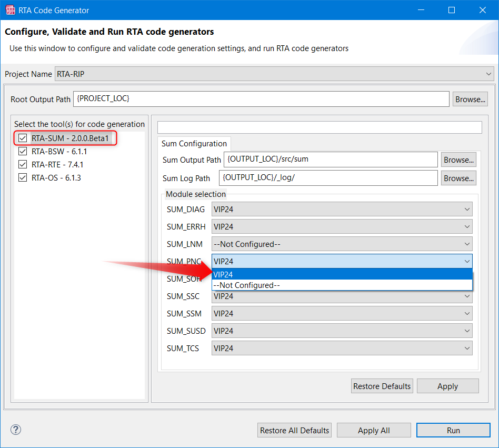The image size is (499, 448).
Task: Open the help icon
Action: 16,430
